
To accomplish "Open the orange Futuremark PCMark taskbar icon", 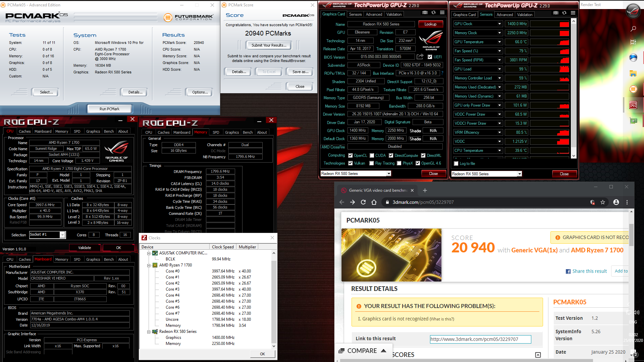I will [x=633, y=89].
